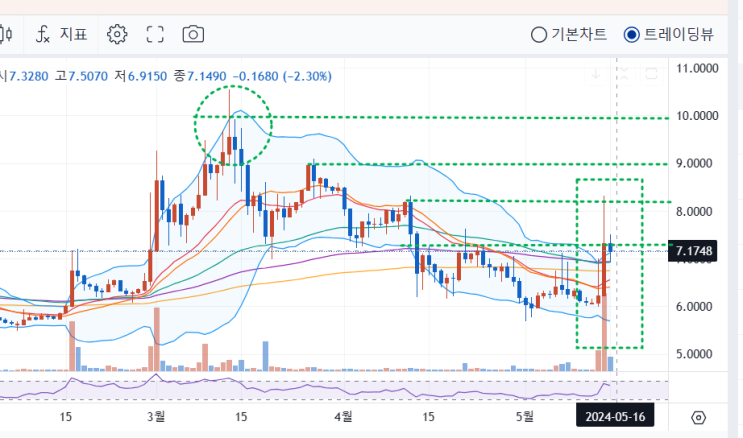The image size is (743, 438).
Task: Click the chart auto-scale hexagon icon
Action: (x=698, y=418)
